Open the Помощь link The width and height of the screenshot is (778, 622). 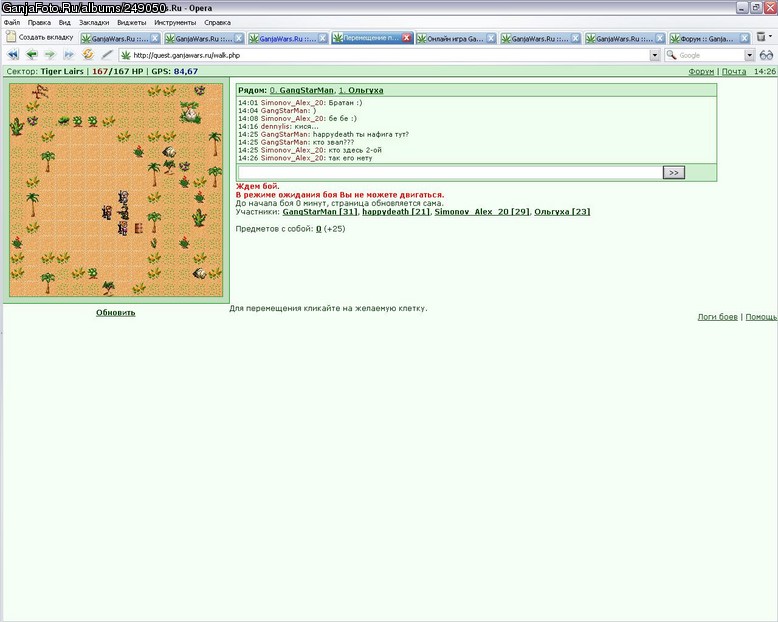pyautogui.click(x=761, y=317)
